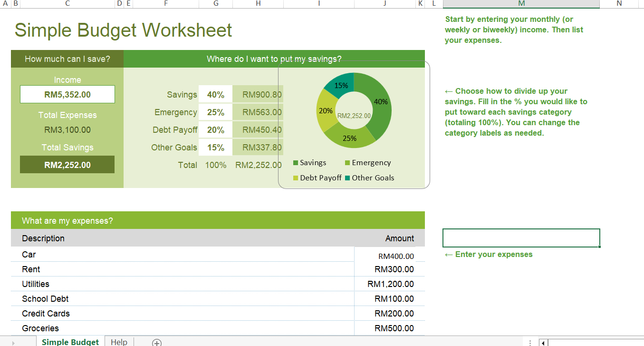
Task: Select the Debt Payoff 20% percentage cell
Action: click(x=216, y=130)
